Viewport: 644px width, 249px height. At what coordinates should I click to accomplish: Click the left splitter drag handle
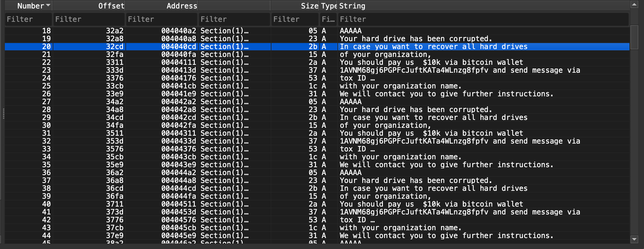coord(3,114)
